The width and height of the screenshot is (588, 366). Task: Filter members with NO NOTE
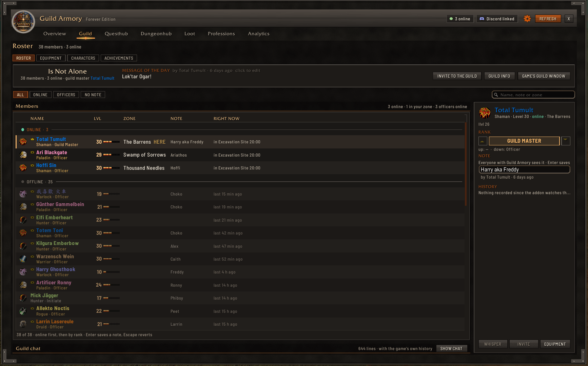[x=93, y=95]
